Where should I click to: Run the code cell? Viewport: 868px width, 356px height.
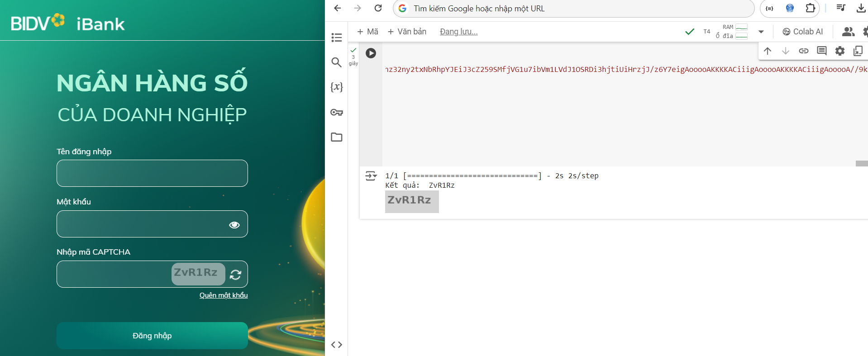pos(371,53)
